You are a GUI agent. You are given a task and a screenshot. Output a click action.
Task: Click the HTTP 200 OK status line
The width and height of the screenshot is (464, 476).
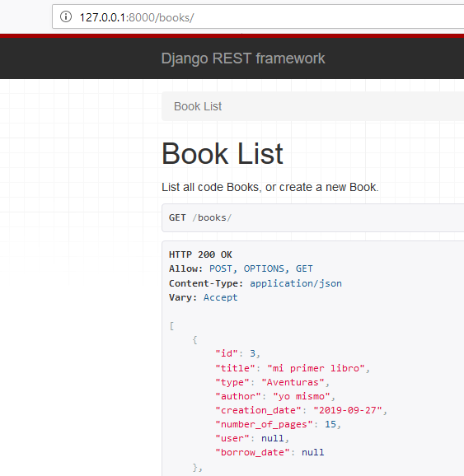pos(200,254)
